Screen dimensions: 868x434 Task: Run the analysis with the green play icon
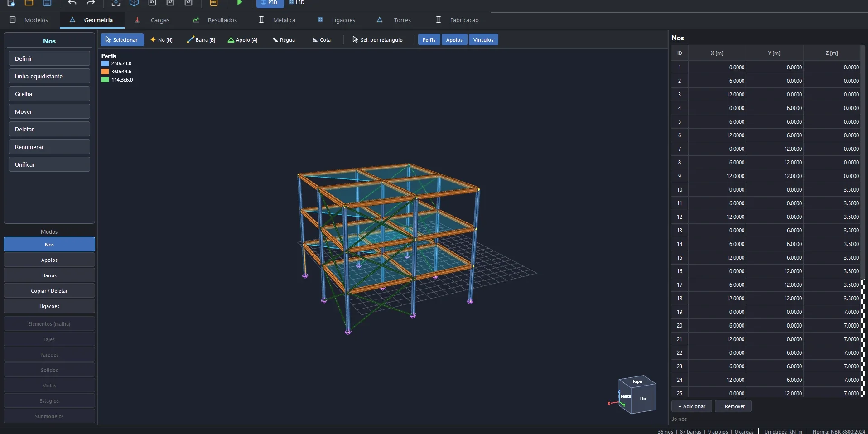[240, 3]
